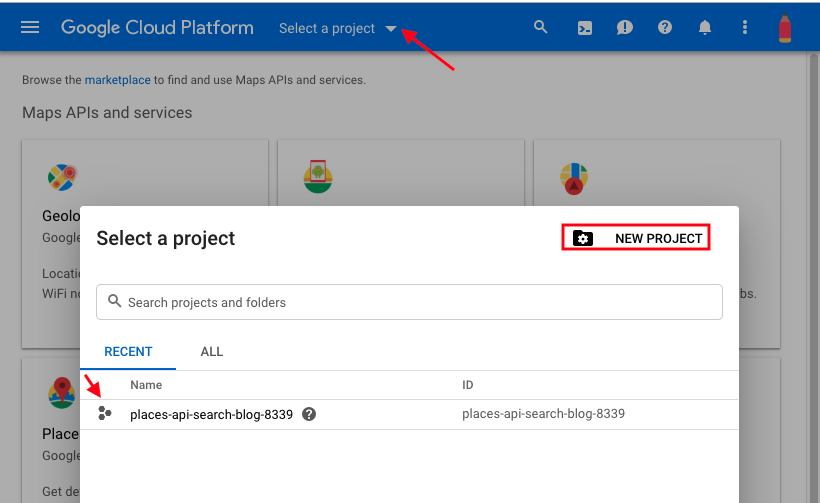
Task: Click the project icon beside places-api-search-blog-8339
Action: click(x=105, y=414)
